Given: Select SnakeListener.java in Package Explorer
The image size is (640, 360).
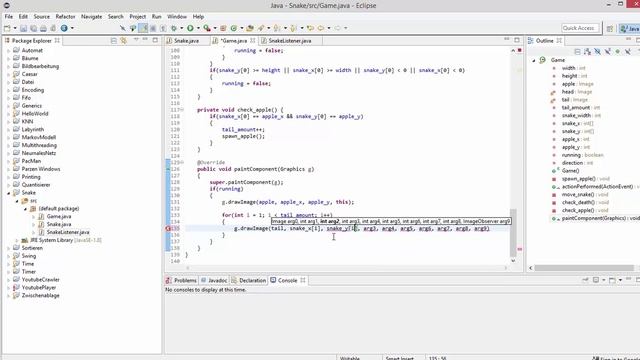Looking at the screenshot, I should [x=68, y=232].
